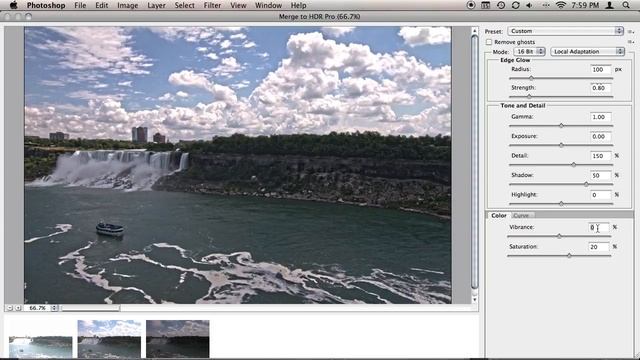Viewport: 640px width, 360px height.
Task: Switch to the Curve tab
Action: 522,215
